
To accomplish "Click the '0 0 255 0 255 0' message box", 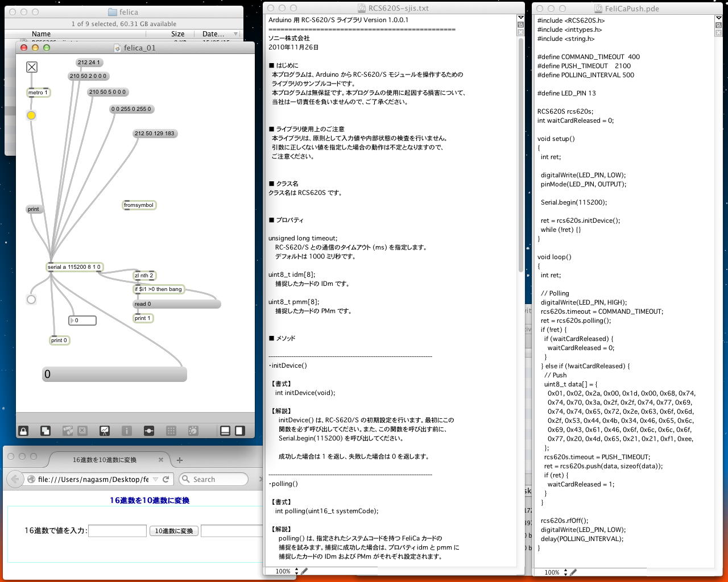I will 131,109.
